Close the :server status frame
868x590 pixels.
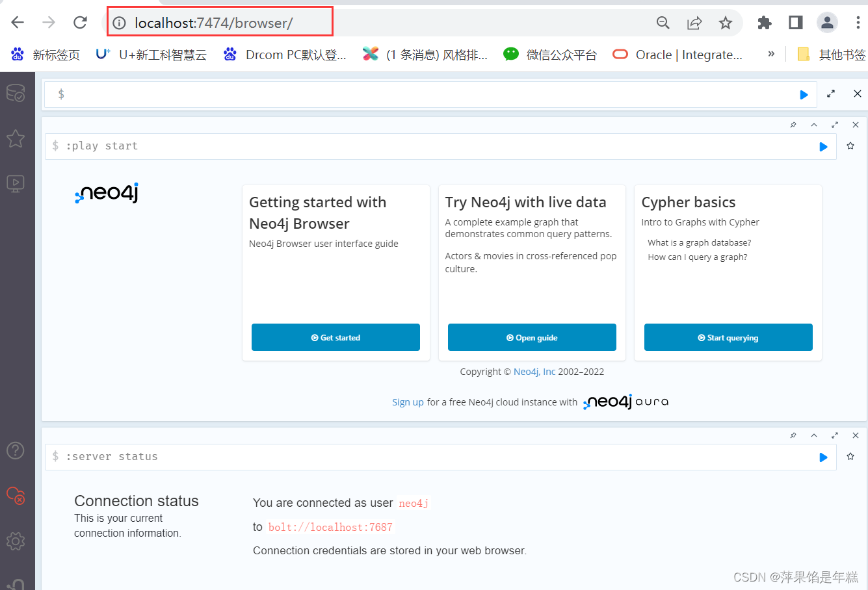(856, 435)
